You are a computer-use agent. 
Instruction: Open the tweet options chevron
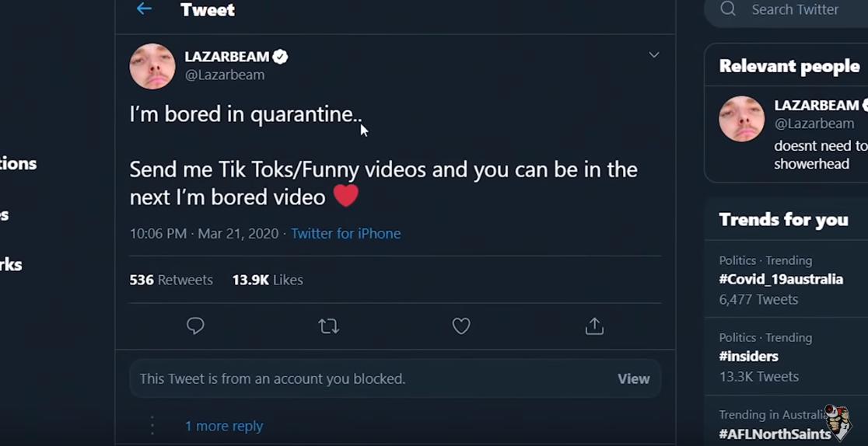tap(654, 55)
